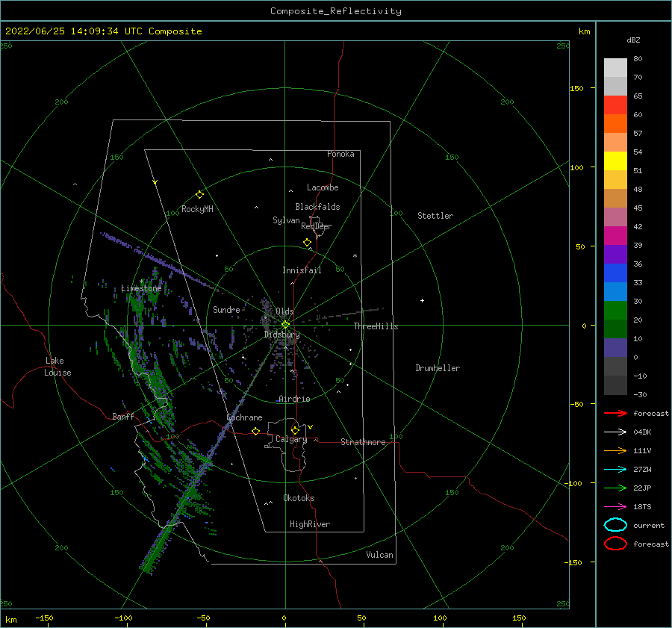
Task: Pick the magenta swatch between 42 and 39 dBZ
Action: (x=615, y=236)
